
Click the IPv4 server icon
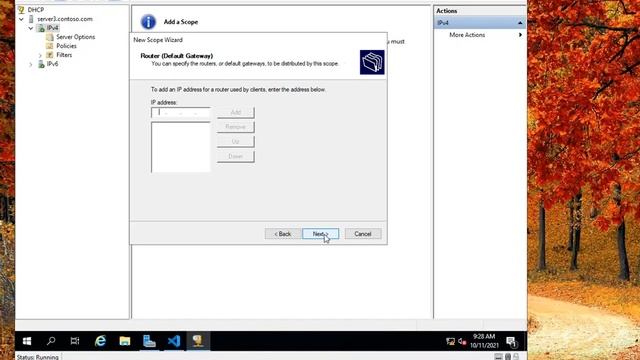(41, 28)
